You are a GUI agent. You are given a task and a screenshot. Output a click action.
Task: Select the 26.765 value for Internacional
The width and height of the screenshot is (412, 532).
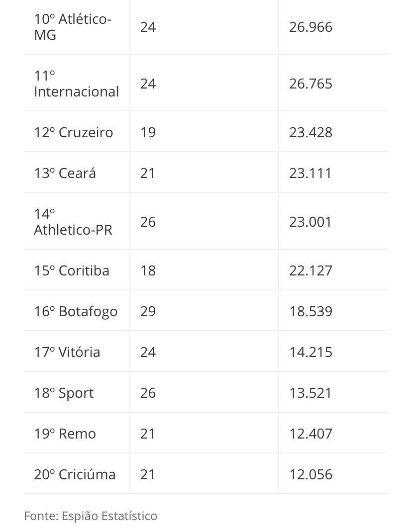click(310, 84)
